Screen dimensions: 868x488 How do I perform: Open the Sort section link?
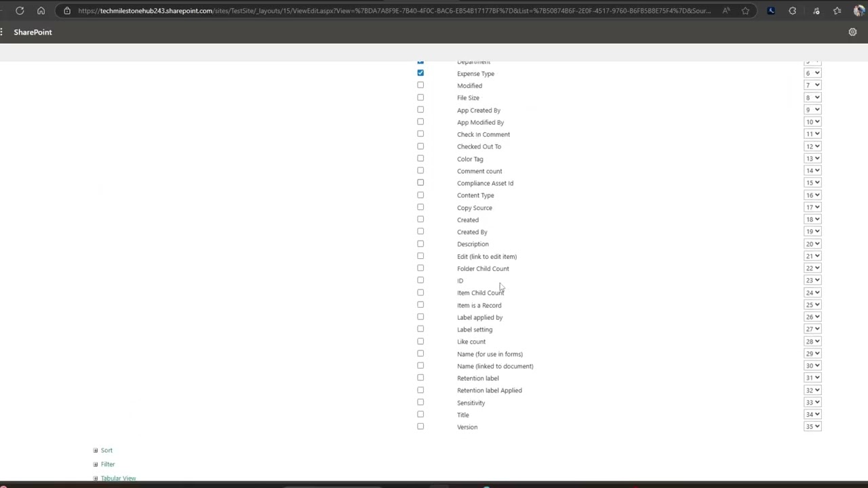pyautogui.click(x=106, y=450)
